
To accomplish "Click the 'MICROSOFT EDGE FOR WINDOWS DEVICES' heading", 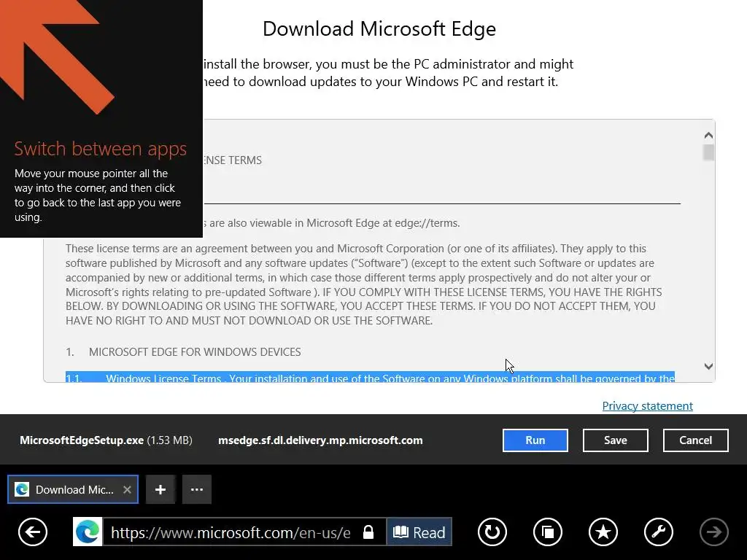I will pyautogui.click(x=195, y=352).
